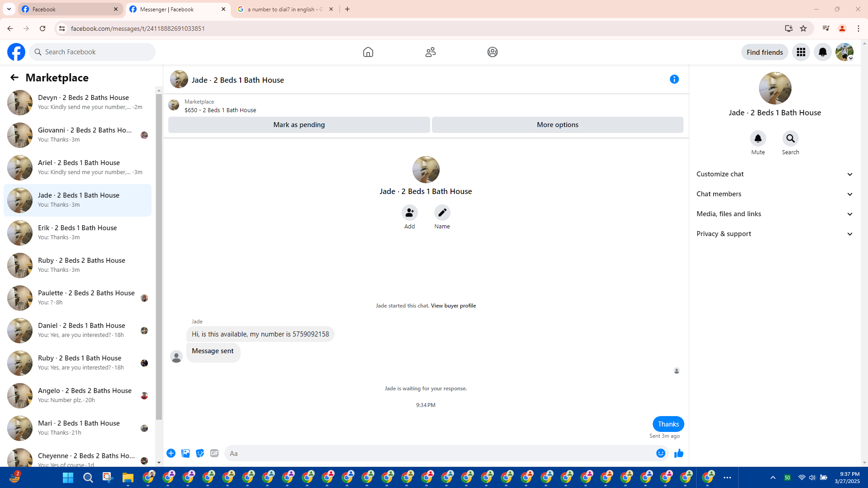Mute the Jade conversation
The image size is (868, 488).
pyautogui.click(x=758, y=138)
